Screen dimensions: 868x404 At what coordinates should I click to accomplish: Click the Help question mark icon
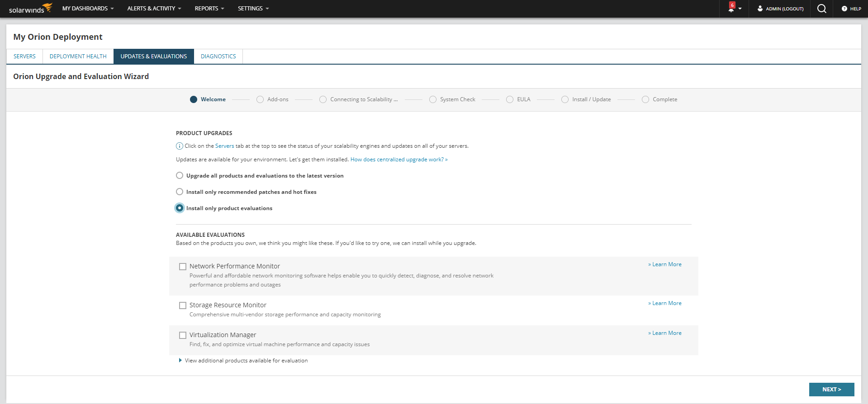(x=844, y=9)
